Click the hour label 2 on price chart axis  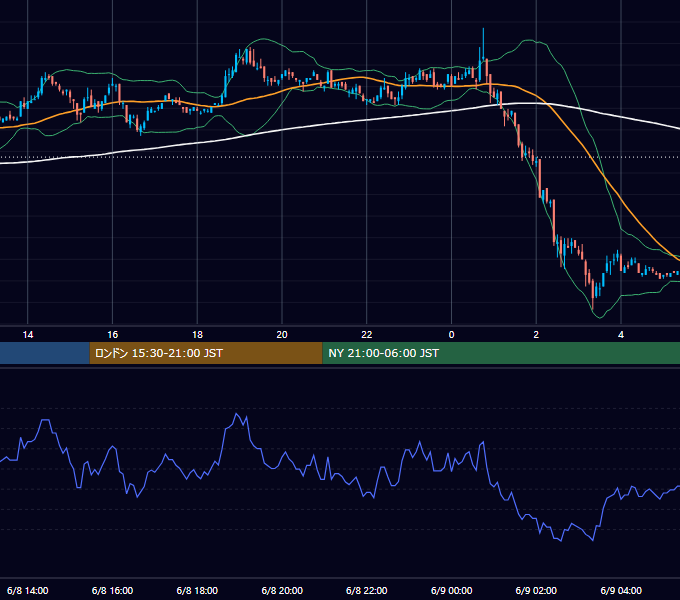[536, 335]
